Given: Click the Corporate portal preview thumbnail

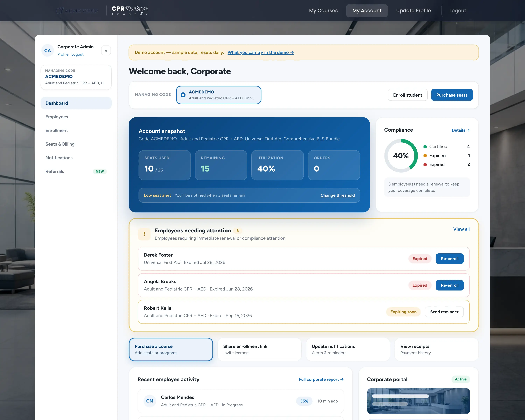Looking at the screenshot, I should pos(418,401).
